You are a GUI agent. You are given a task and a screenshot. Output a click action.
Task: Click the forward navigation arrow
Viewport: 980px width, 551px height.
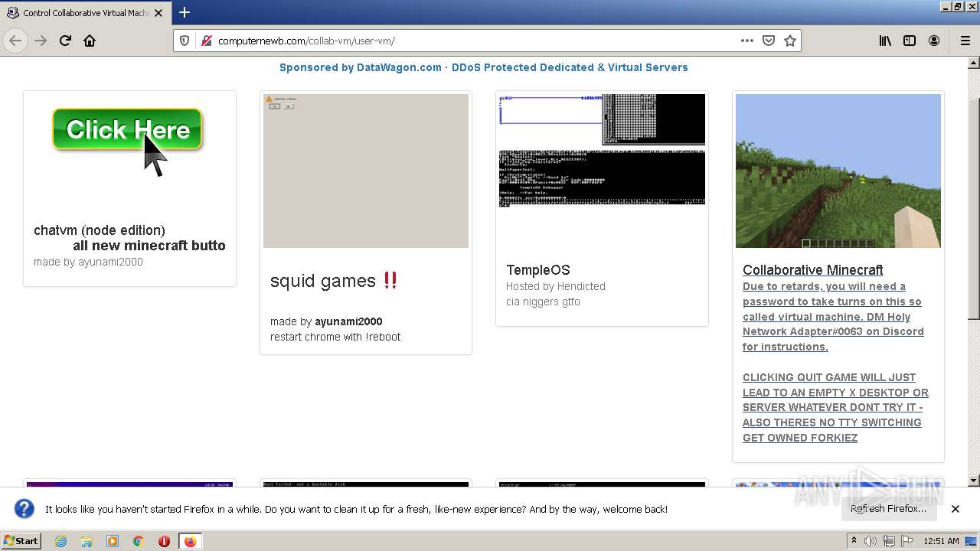(41, 41)
